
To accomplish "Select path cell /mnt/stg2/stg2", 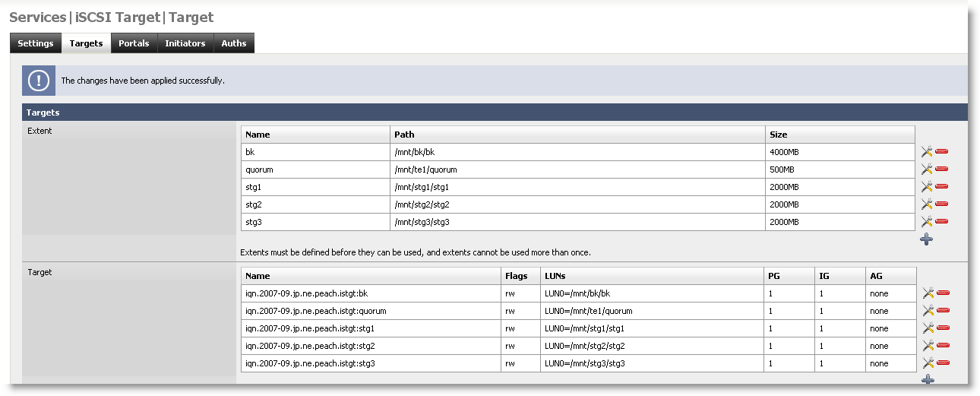I will point(577,204).
